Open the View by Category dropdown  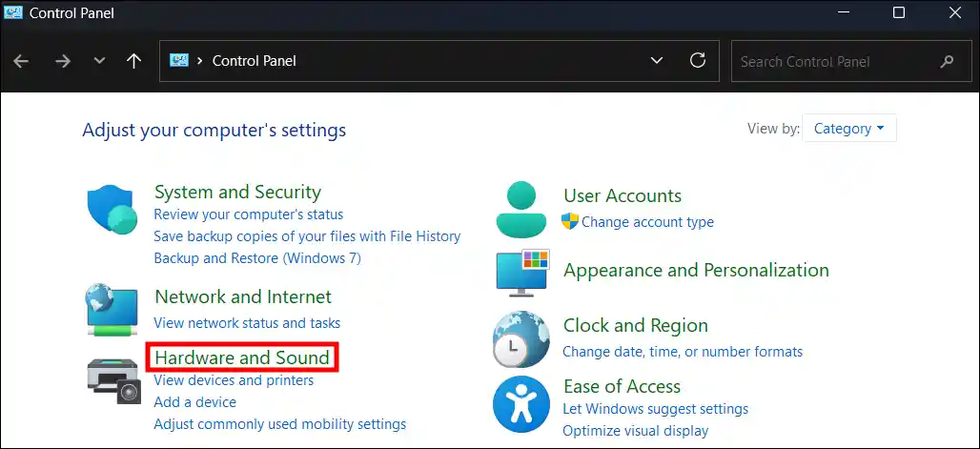[x=848, y=128]
